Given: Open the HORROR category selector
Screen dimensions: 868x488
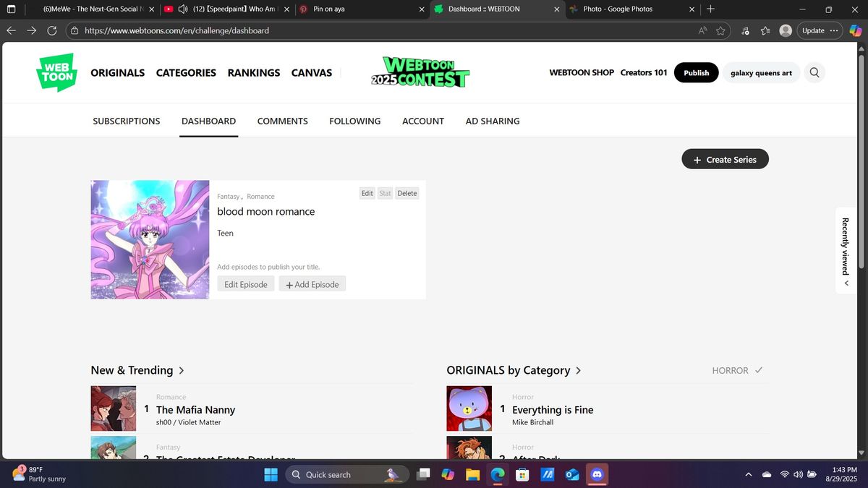Looking at the screenshot, I should click(737, 370).
